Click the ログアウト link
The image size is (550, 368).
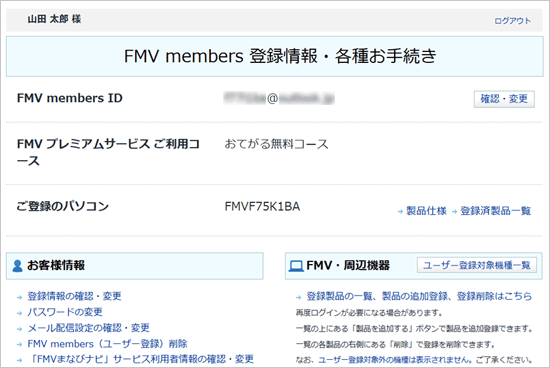coord(512,21)
